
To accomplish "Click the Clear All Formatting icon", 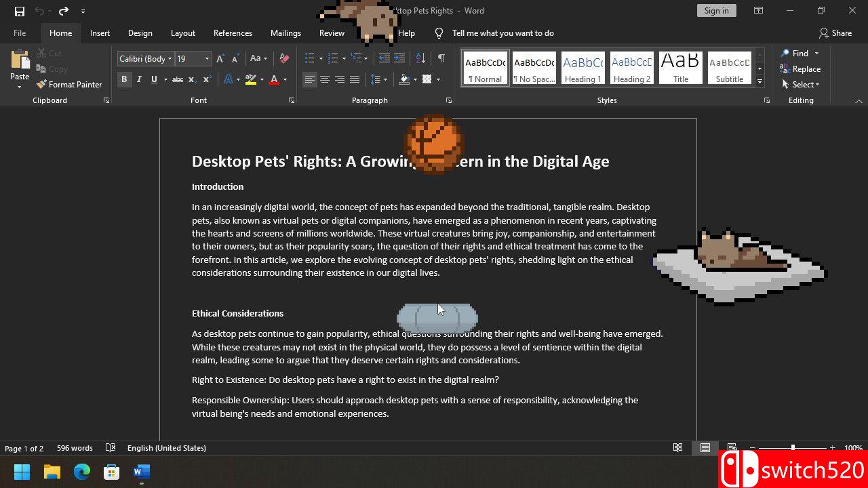I will tap(284, 59).
